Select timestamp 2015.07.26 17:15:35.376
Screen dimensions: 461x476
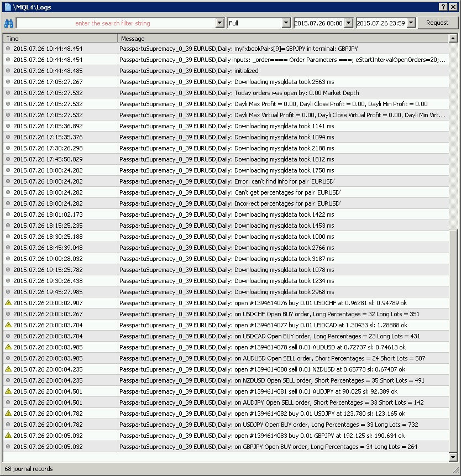pos(48,137)
